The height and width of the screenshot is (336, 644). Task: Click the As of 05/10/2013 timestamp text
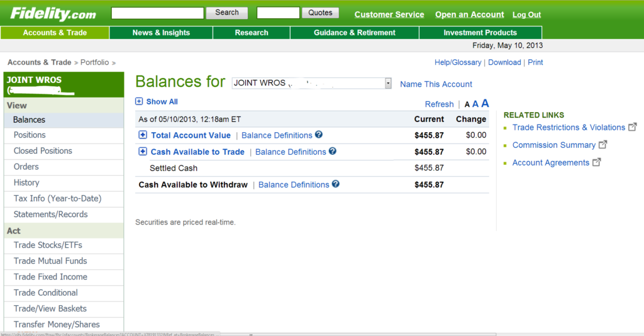(x=190, y=120)
